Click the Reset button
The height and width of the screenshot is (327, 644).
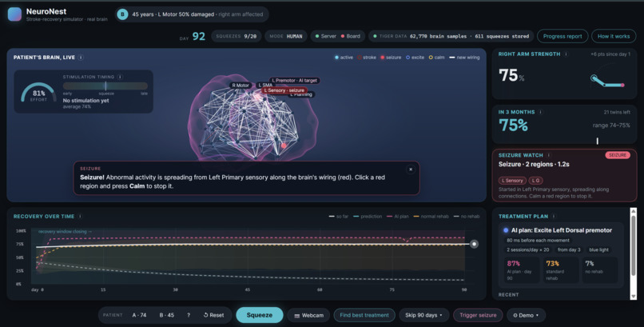[213, 315]
